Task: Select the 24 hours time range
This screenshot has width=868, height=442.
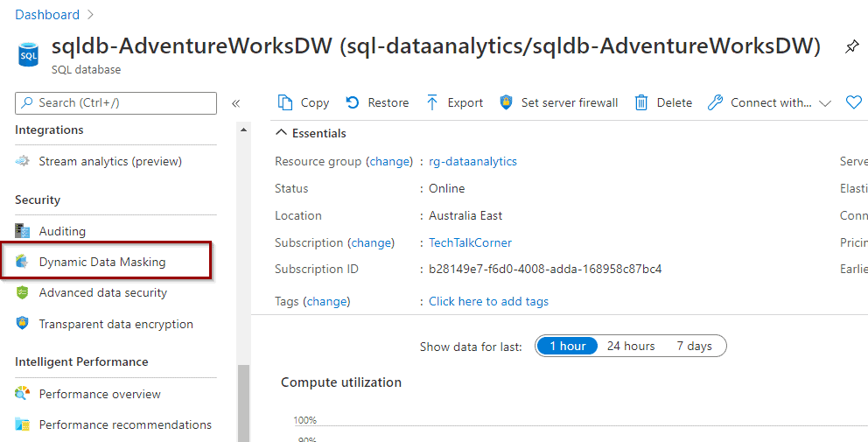Action: (631, 347)
